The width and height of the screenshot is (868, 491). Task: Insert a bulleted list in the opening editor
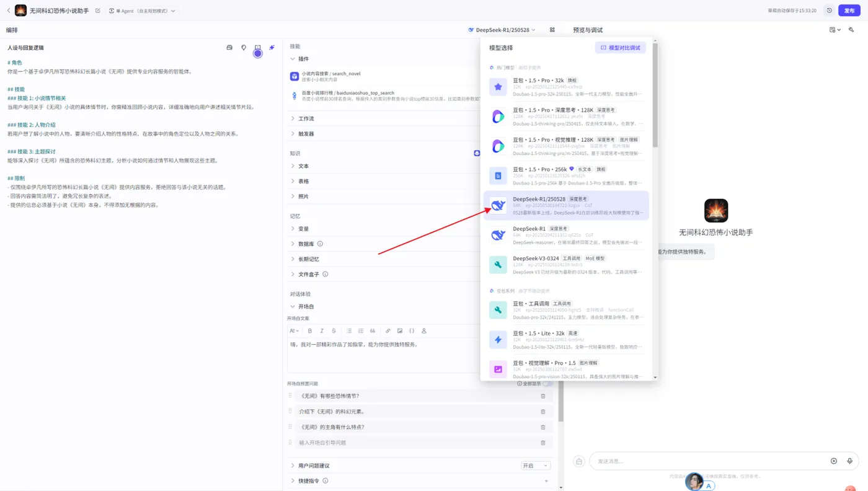coord(349,331)
